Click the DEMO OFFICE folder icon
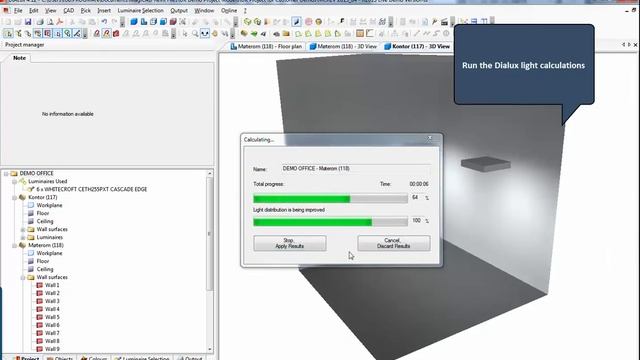Viewport: 640px width, 360px height. pos(14,173)
